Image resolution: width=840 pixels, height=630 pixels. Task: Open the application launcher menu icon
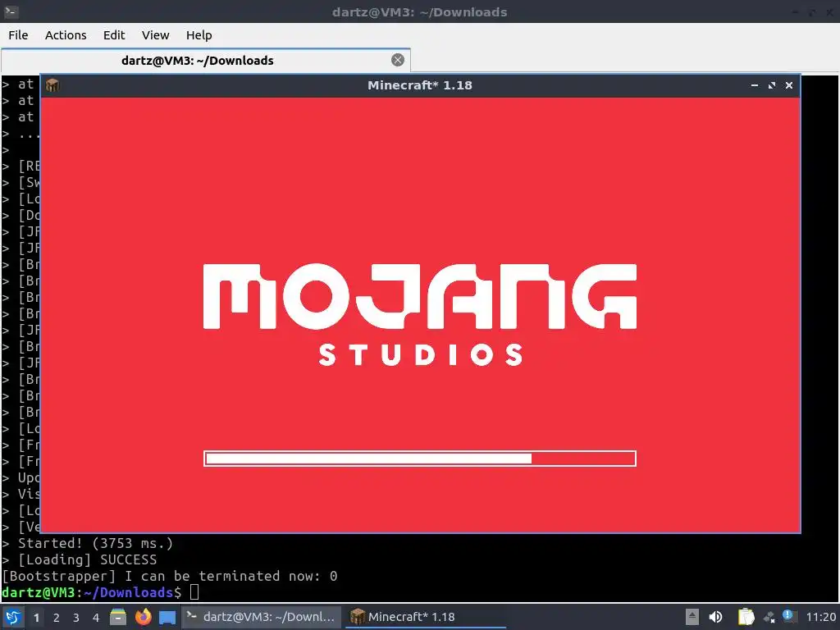[13, 617]
